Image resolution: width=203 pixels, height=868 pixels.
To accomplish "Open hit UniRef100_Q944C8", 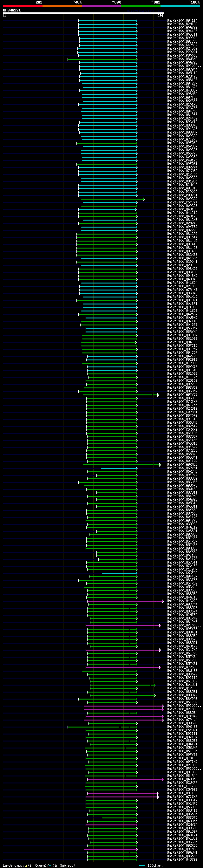I will click(182, 31).
